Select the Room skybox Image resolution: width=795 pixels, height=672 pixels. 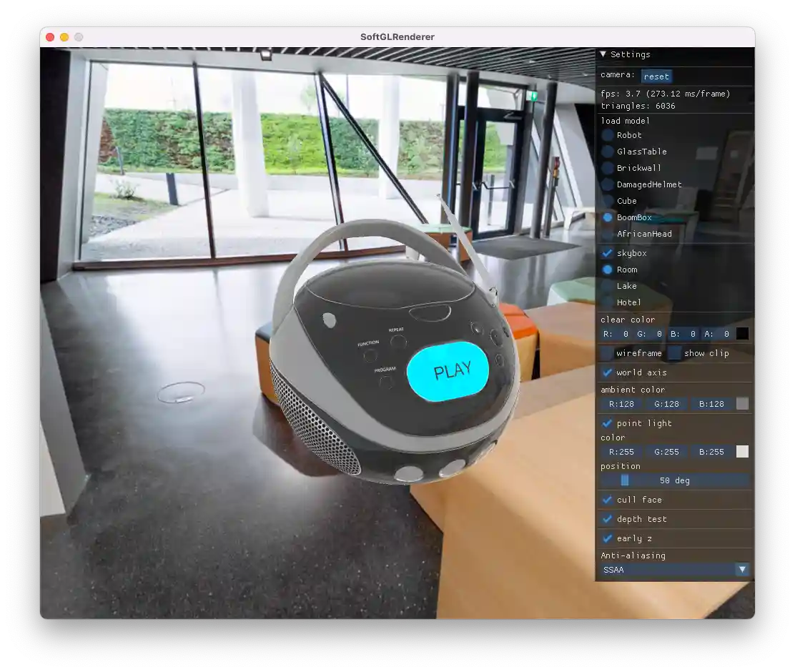[x=608, y=270]
